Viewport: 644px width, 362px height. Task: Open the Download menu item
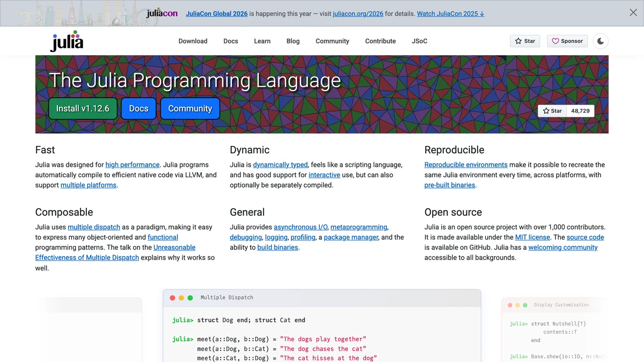[193, 41]
